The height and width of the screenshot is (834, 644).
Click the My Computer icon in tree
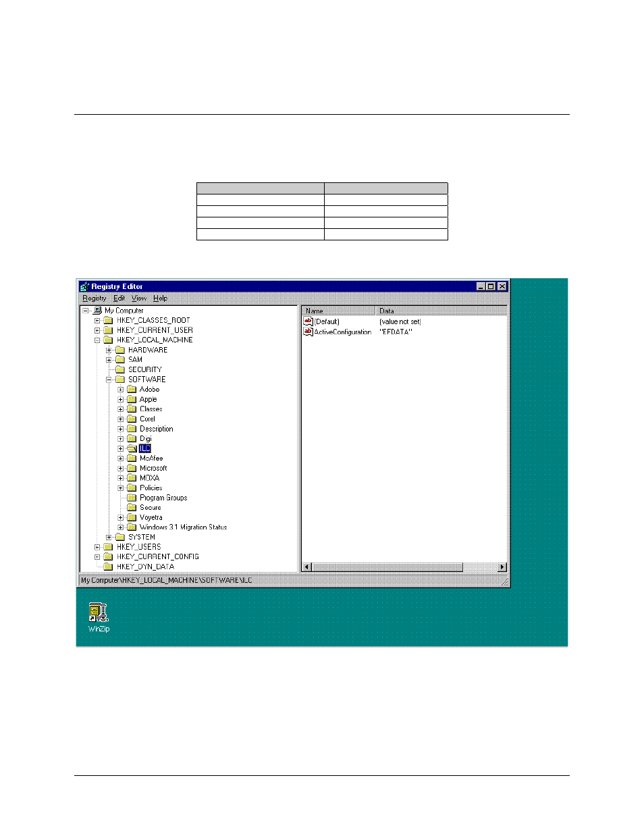(97, 311)
